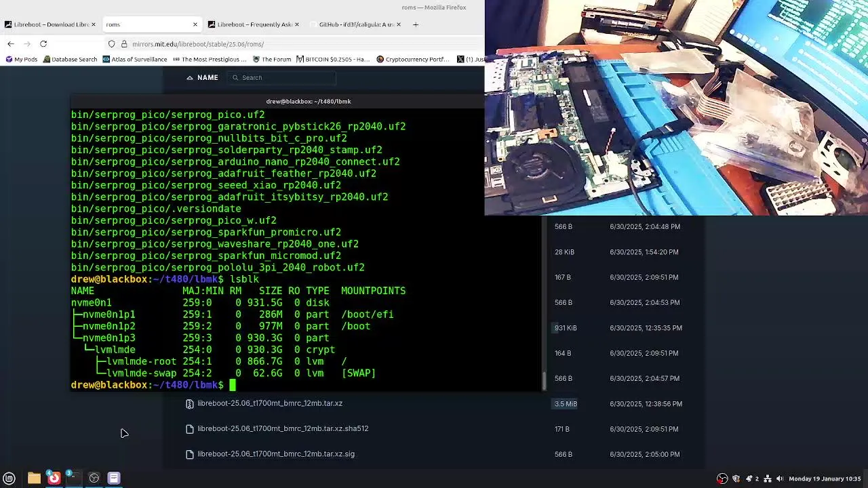Click the terminal title drew@blackbox: ~/t480/lbmk
Image resolution: width=868 pixels, height=488 pixels.
[x=309, y=101]
